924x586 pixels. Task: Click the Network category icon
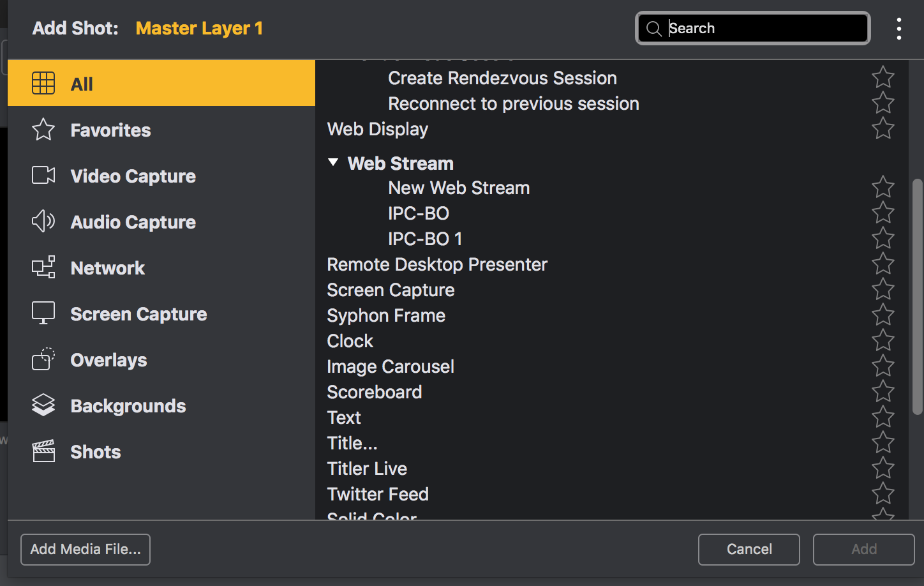[x=43, y=267]
